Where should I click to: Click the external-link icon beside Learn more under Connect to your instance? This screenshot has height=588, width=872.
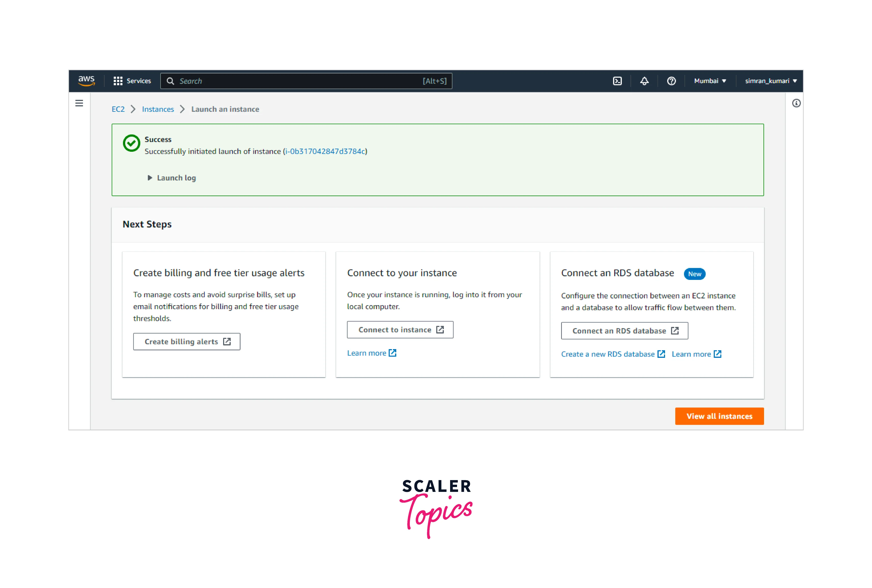392,353
